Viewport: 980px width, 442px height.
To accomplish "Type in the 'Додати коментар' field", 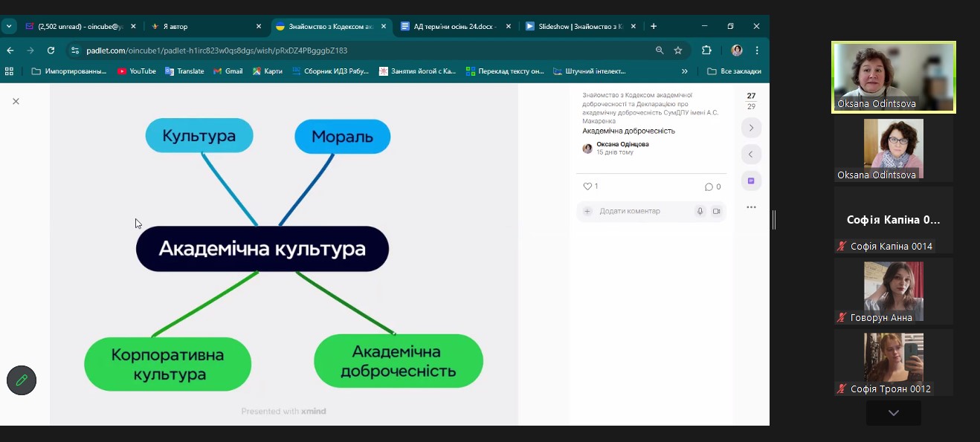I will (x=639, y=211).
